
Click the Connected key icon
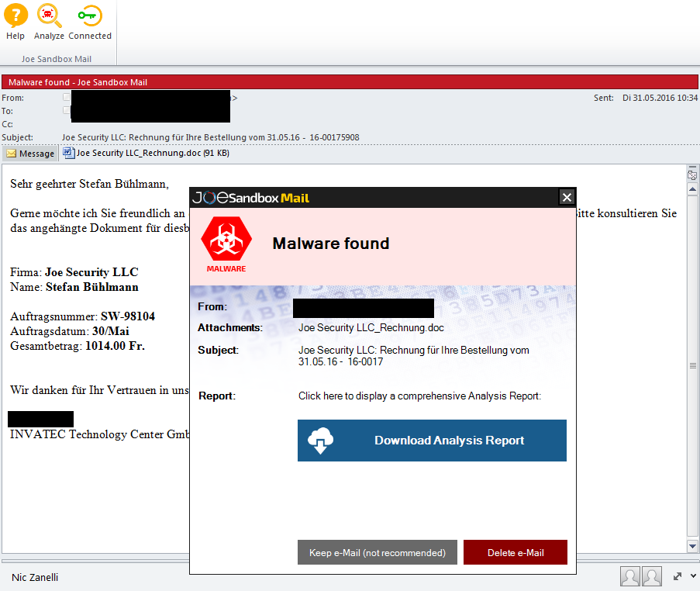click(89, 22)
